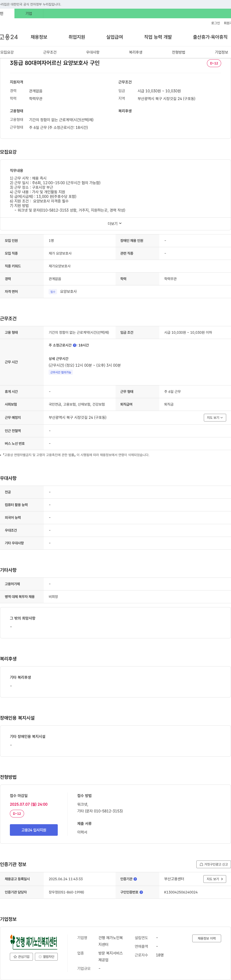Click the 재가 요양보호사 job category value
The height and width of the screenshot is (980, 231).
60,253
